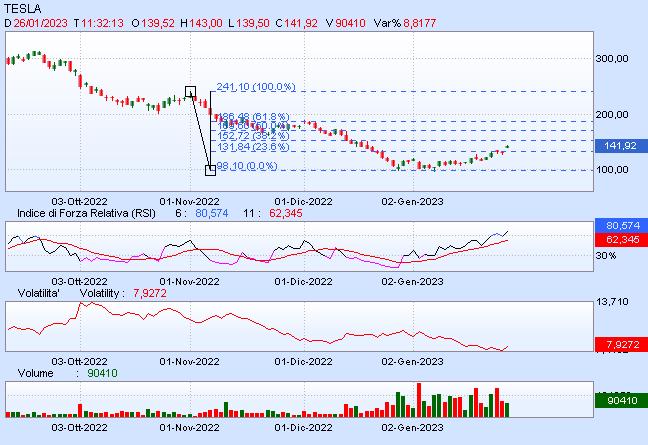Click the 13,710 volatility axis label
The height and width of the screenshot is (445, 648).
[612, 302]
